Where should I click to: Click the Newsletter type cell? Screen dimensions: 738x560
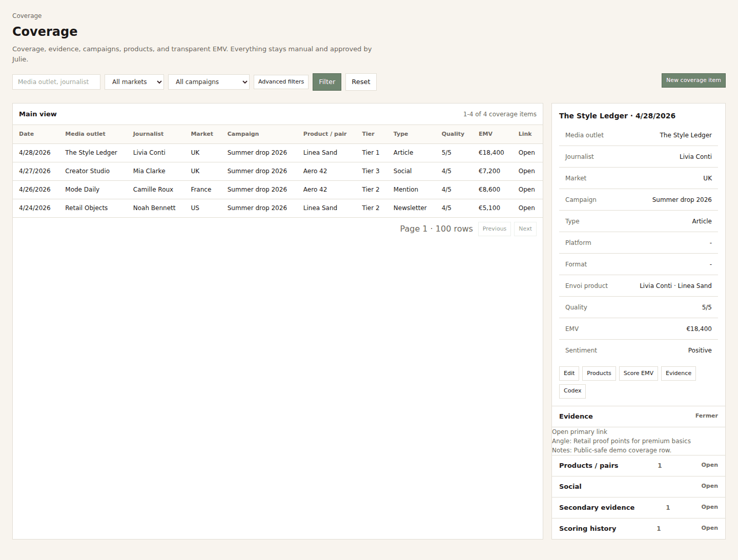coord(410,208)
